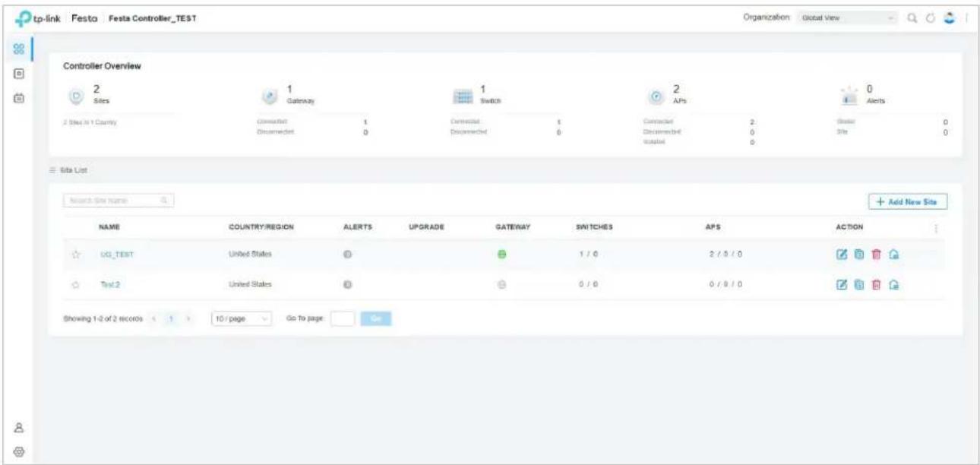This screenshot has height=465, width=980.
Task: Copy the UG_TEST site
Action: [858, 255]
